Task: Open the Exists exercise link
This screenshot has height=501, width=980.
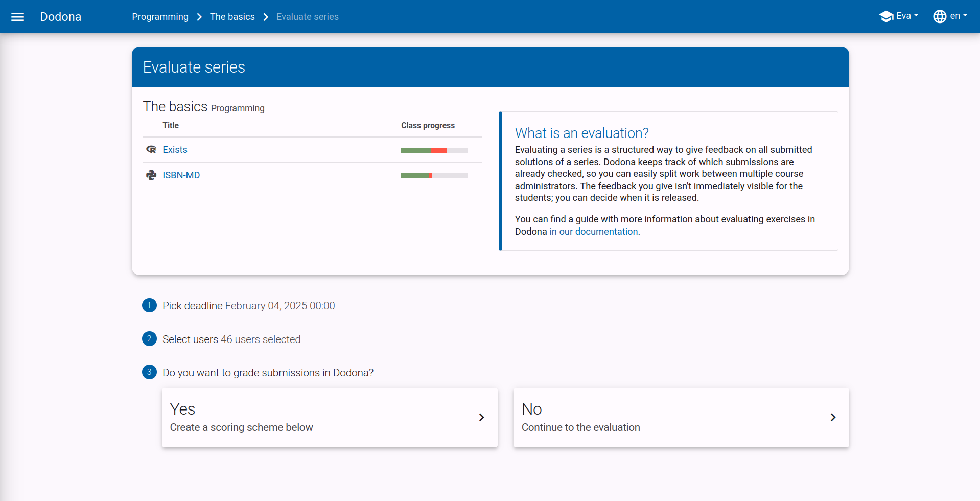Action: (x=175, y=150)
